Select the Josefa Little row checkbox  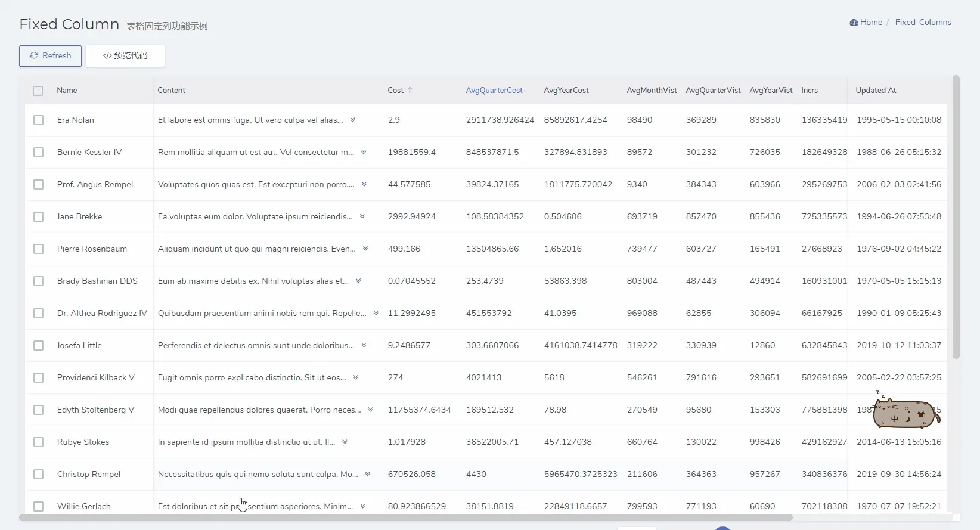(x=39, y=346)
